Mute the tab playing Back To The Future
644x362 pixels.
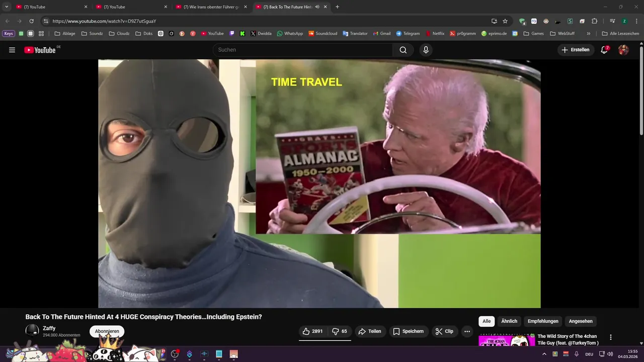coord(317,7)
